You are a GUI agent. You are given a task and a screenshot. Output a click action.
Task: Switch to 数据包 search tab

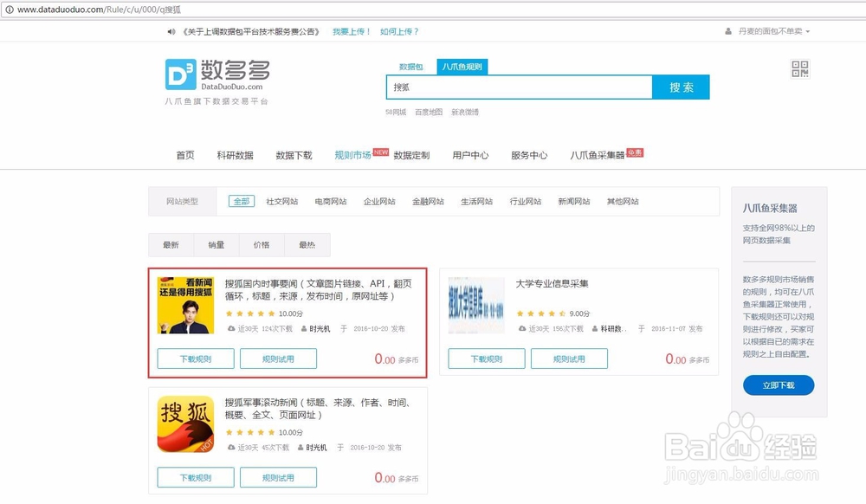coord(410,67)
